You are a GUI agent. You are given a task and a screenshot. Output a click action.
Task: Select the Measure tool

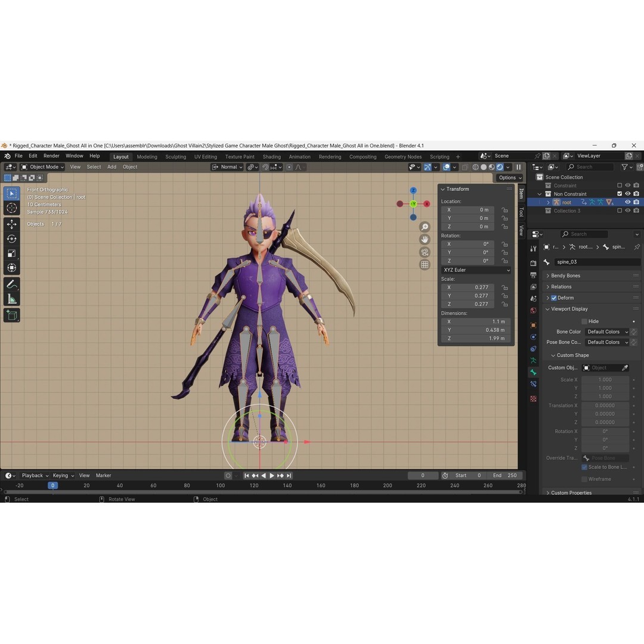tap(11, 299)
